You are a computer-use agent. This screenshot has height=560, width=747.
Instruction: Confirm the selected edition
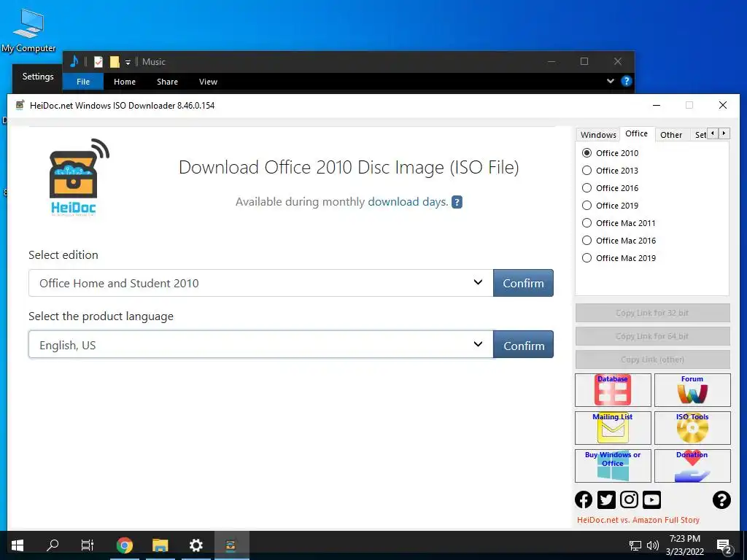pos(523,283)
